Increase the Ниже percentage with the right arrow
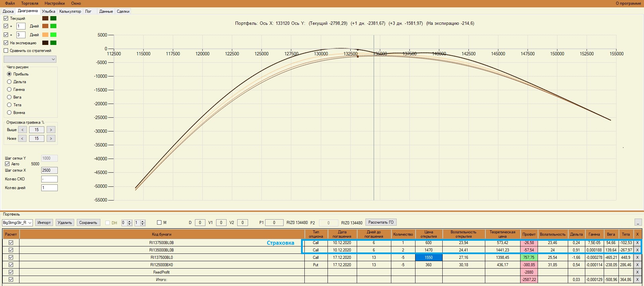The width and height of the screenshot is (644, 286). click(x=51, y=138)
